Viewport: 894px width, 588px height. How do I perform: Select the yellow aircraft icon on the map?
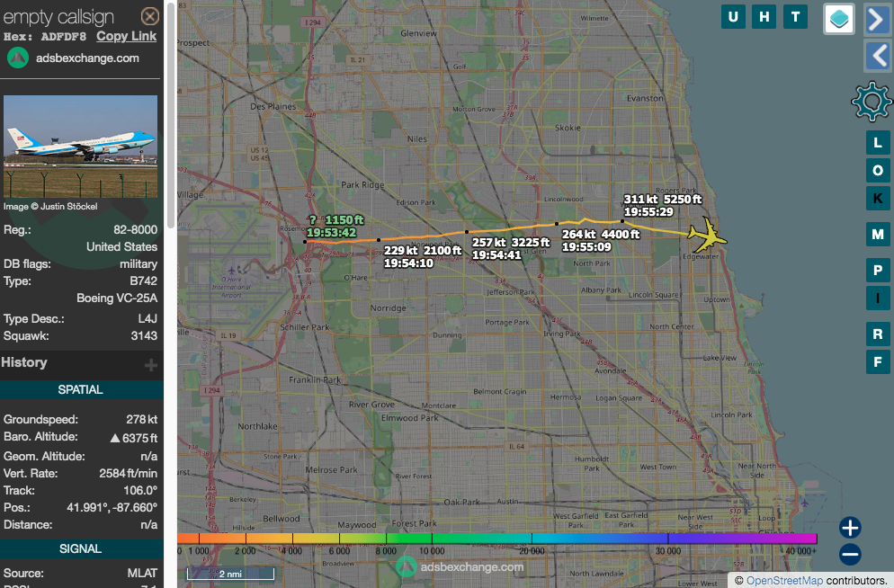pos(708,234)
